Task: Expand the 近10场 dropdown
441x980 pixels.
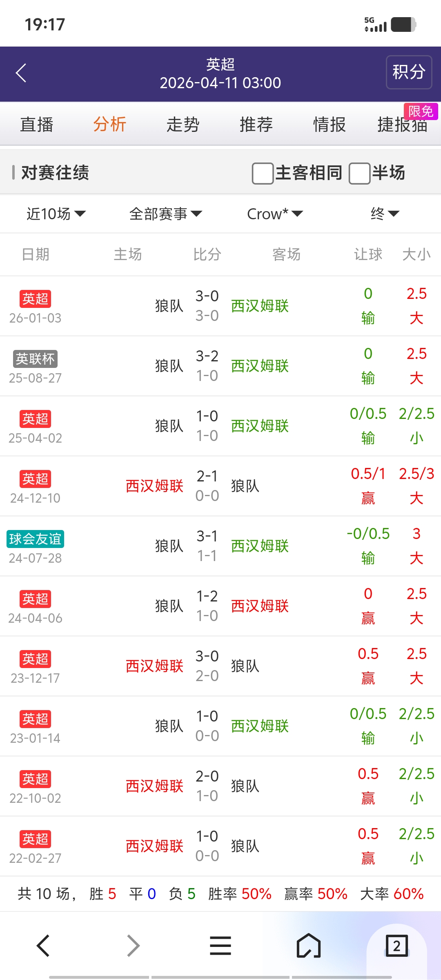Action: click(56, 214)
